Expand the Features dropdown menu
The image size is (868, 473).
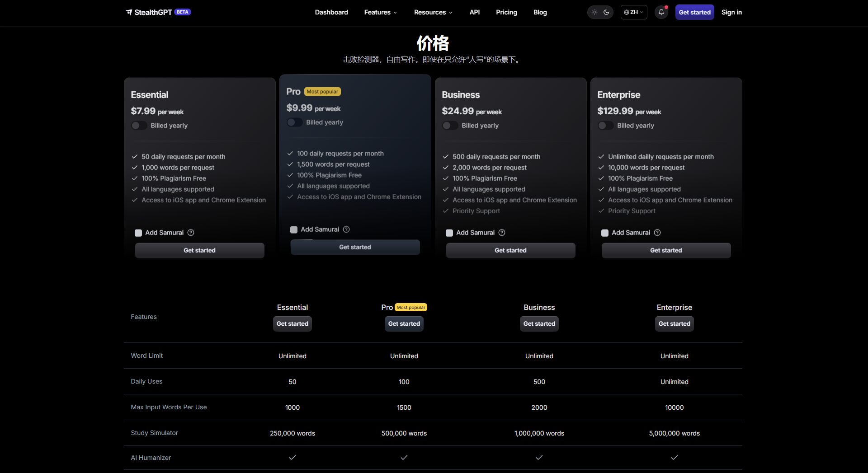pos(380,12)
